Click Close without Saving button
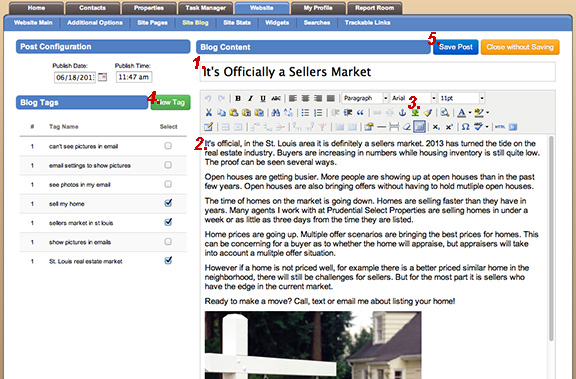The image size is (576, 379). coord(520,47)
